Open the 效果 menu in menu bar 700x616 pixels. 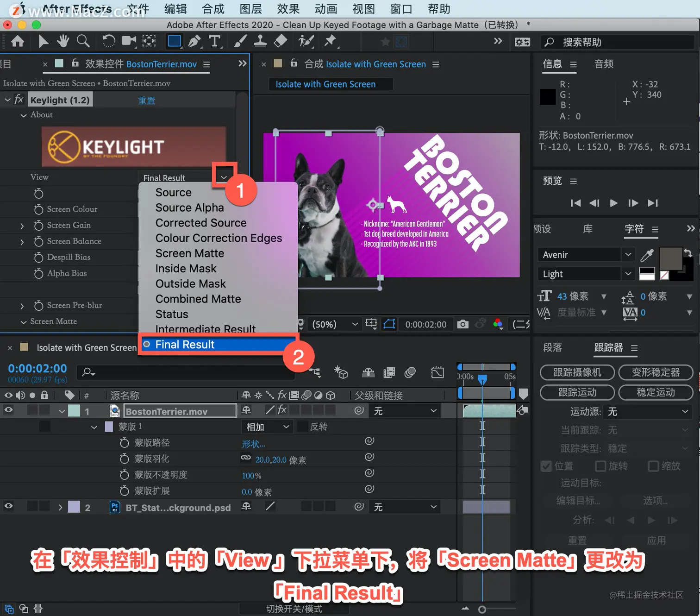click(x=288, y=9)
